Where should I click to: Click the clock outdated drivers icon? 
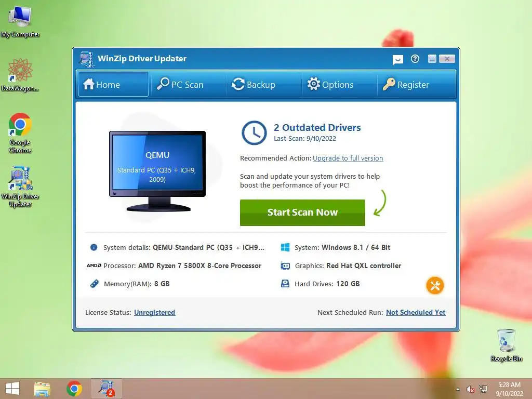tap(254, 132)
